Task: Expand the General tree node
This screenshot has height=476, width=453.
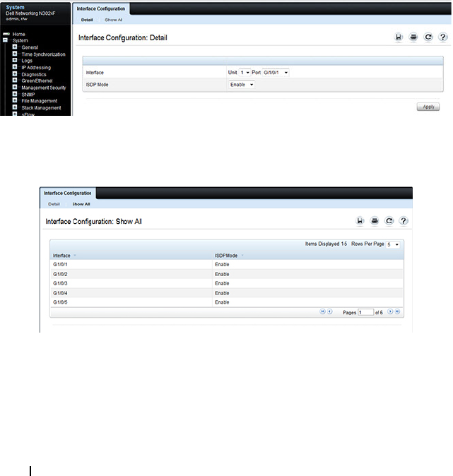Action: click(15, 47)
